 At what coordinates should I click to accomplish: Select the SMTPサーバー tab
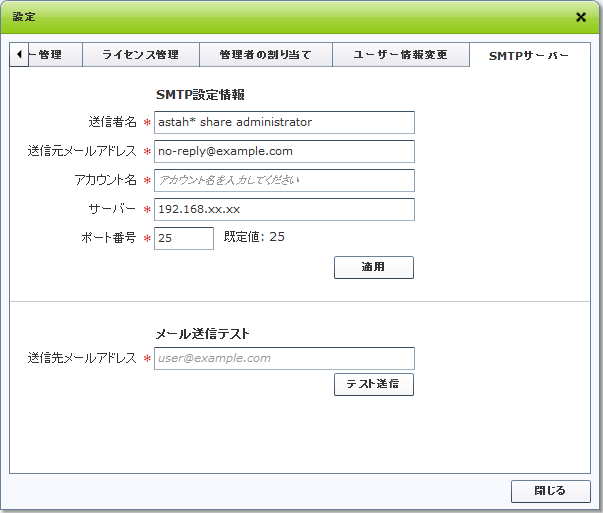[529, 56]
